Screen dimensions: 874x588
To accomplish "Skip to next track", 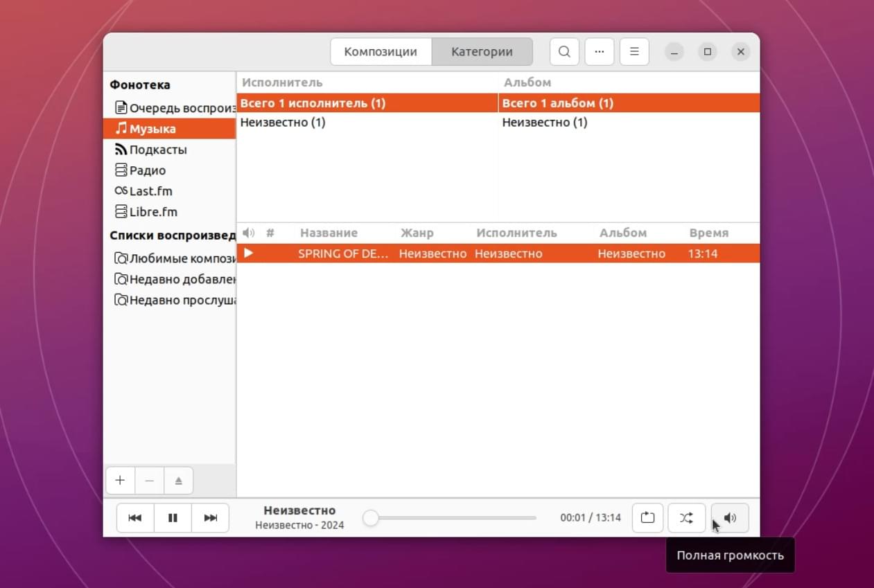I will pos(211,518).
